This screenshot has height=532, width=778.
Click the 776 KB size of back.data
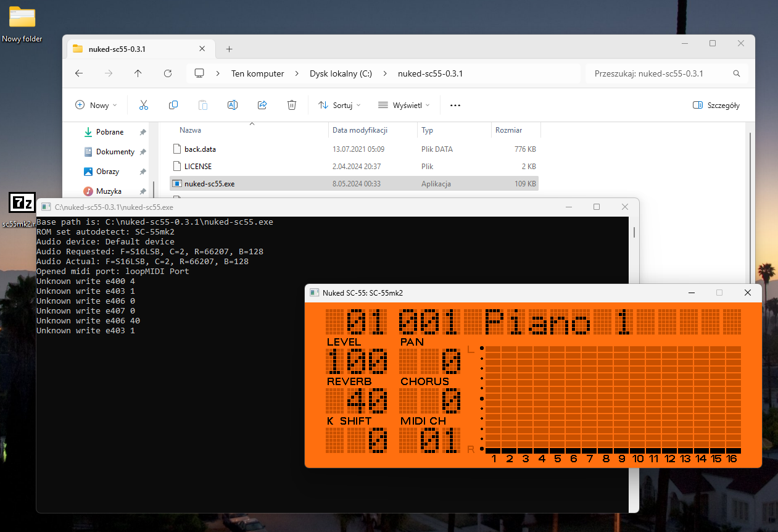[525, 149]
